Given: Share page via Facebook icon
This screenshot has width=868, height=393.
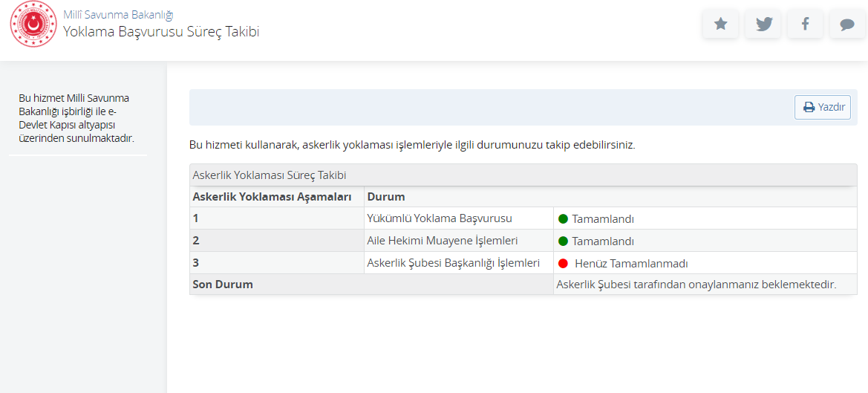Looking at the screenshot, I should 805,24.
